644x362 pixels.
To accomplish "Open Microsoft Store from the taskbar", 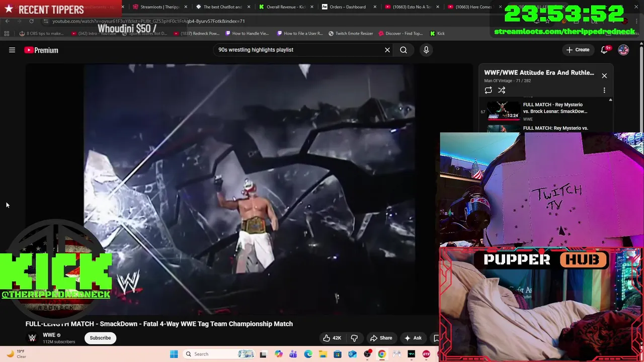I will coord(338,354).
